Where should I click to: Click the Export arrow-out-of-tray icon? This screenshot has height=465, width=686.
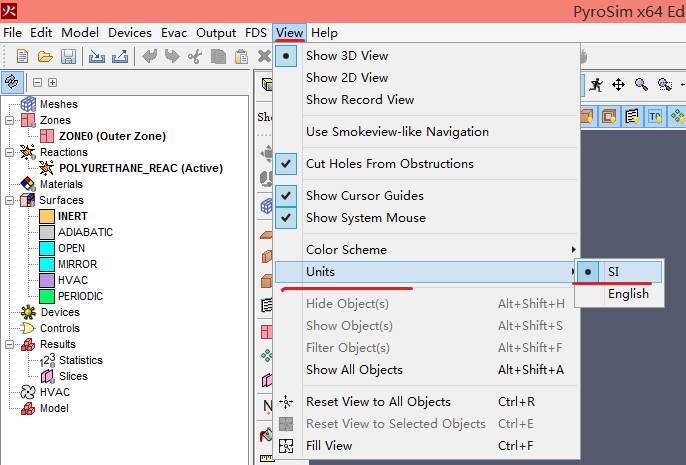click(x=120, y=56)
